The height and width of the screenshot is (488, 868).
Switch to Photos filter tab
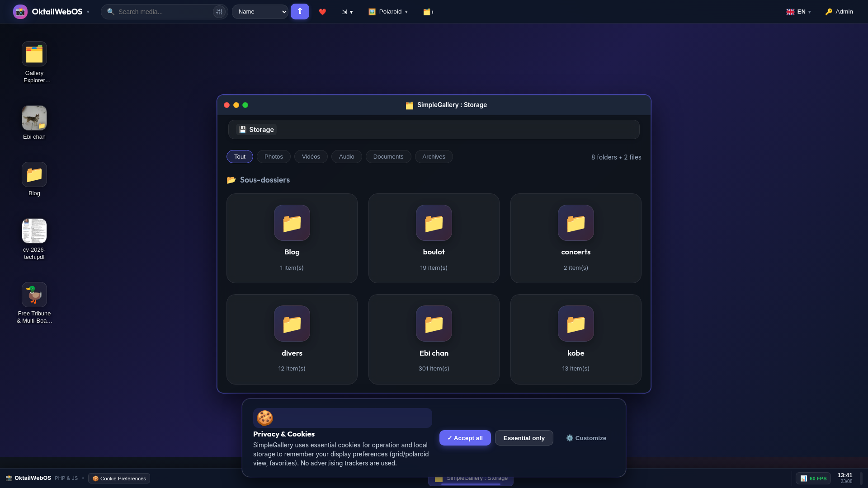click(x=274, y=157)
